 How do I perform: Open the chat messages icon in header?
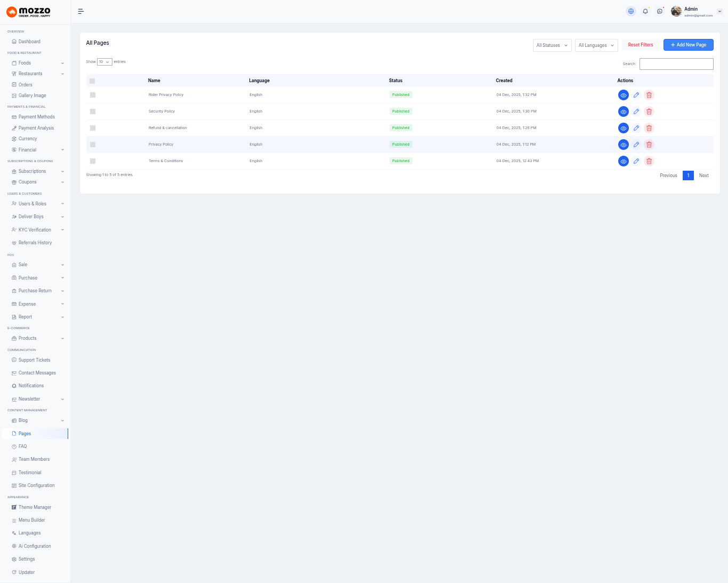pos(660,11)
